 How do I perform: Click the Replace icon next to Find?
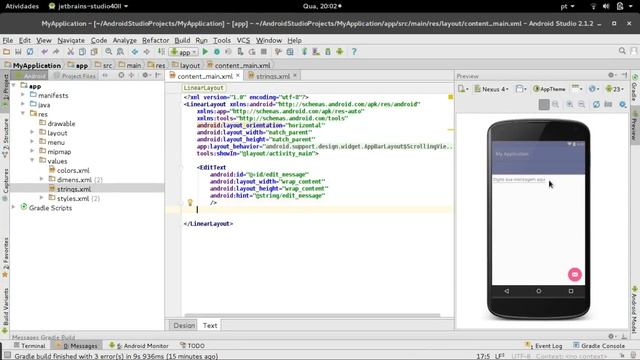[x=120, y=52]
